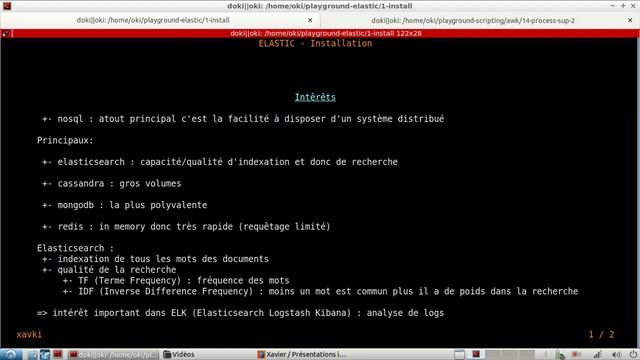This screenshot has width=640, height=360.
Task: Click the 'intérêt important dans ELK' line
Action: [240, 313]
